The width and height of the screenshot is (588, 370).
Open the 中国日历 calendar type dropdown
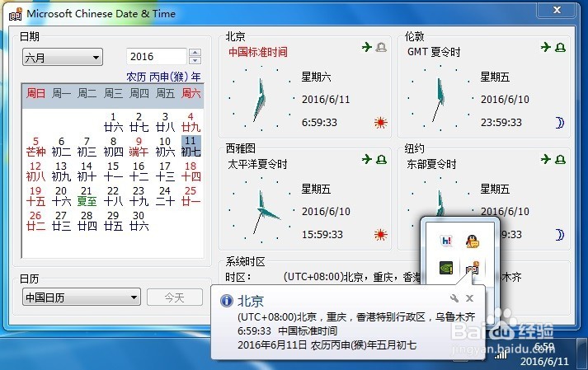pos(82,297)
